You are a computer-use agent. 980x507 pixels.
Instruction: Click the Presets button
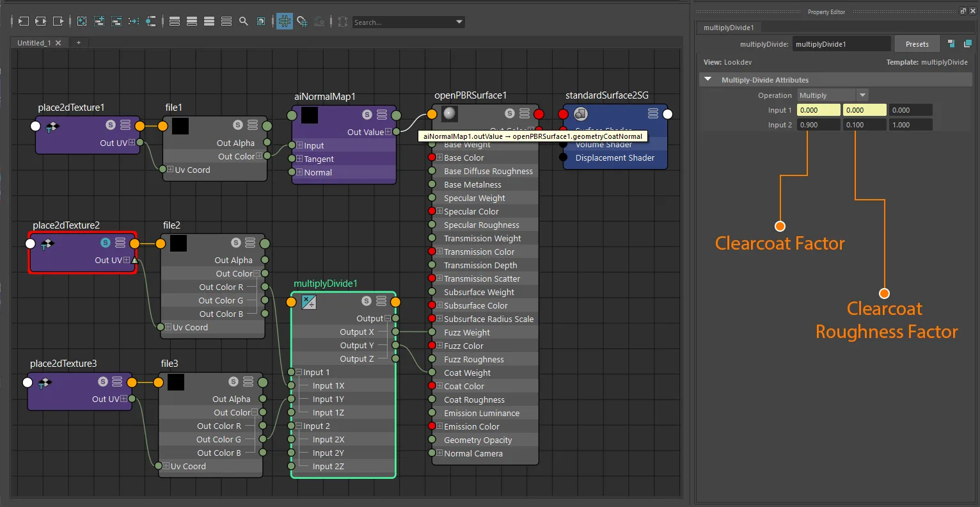click(917, 44)
